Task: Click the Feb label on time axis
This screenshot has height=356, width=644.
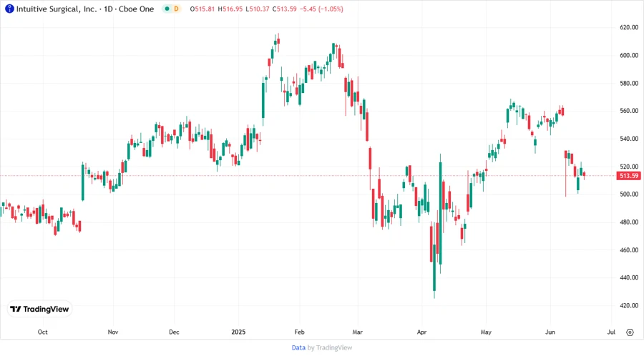Action: pos(299,332)
